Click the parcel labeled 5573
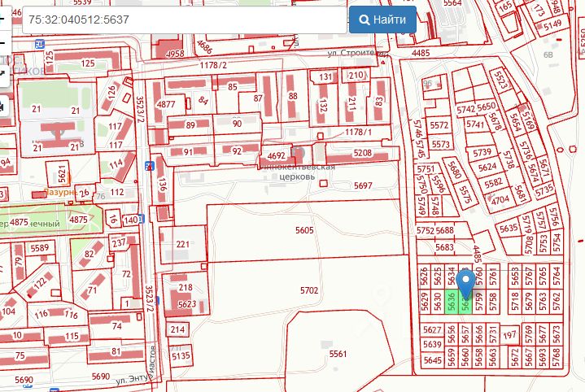Viewport: 585px width, 392px height. point(441,144)
